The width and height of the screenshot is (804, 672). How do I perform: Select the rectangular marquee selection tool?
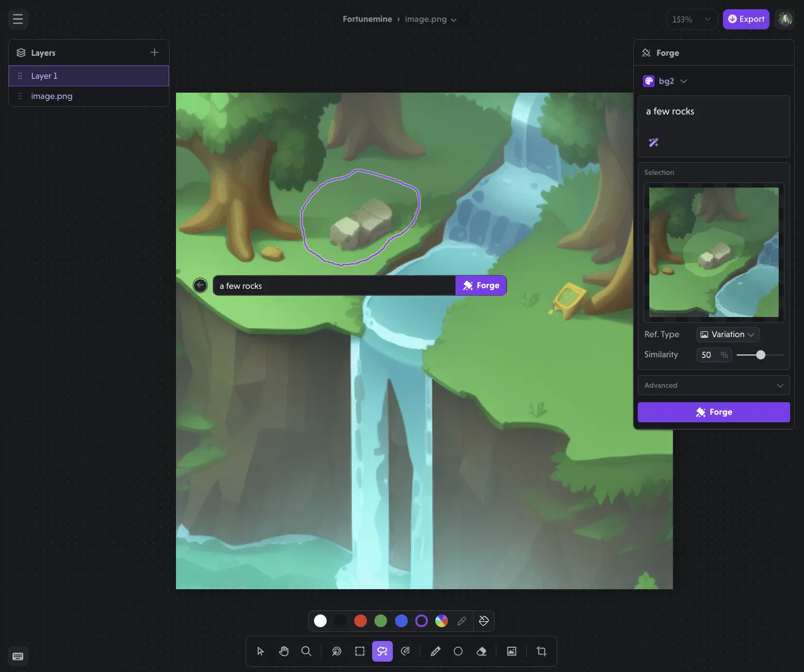point(359,651)
